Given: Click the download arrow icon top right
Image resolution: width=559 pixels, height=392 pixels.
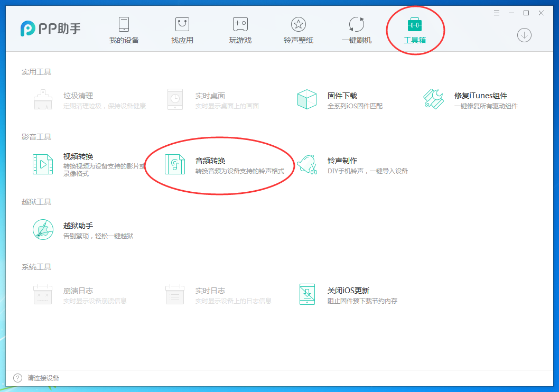Looking at the screenshot, I should 524,36.
